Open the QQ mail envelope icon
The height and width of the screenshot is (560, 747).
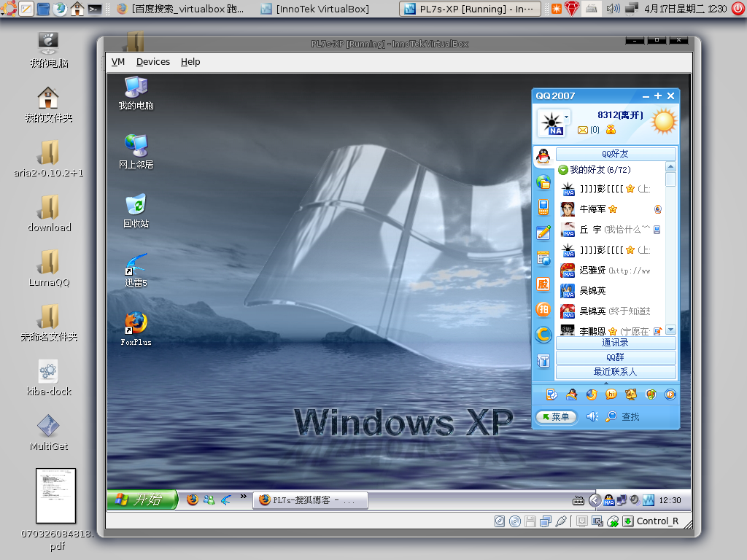click(583, 130)
